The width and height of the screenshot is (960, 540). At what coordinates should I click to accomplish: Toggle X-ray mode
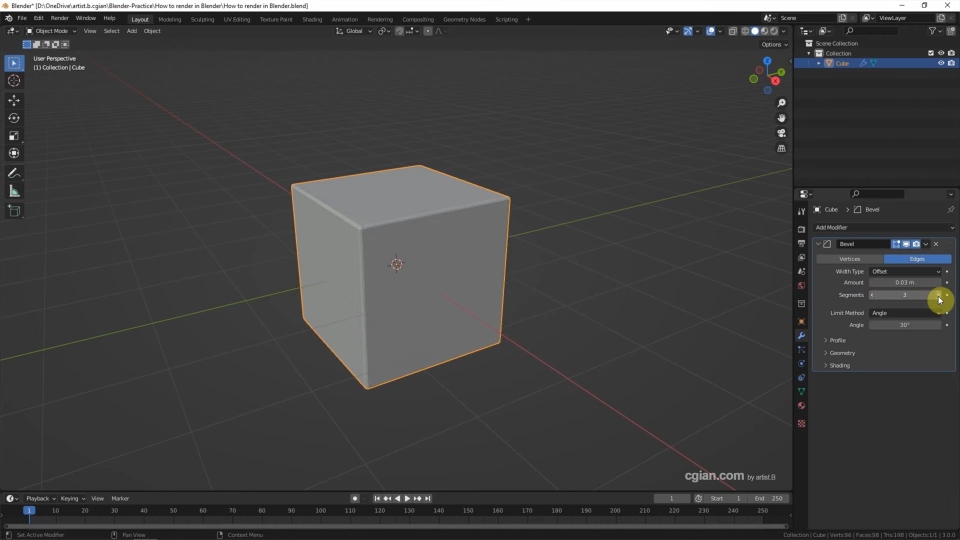point(732,31)
